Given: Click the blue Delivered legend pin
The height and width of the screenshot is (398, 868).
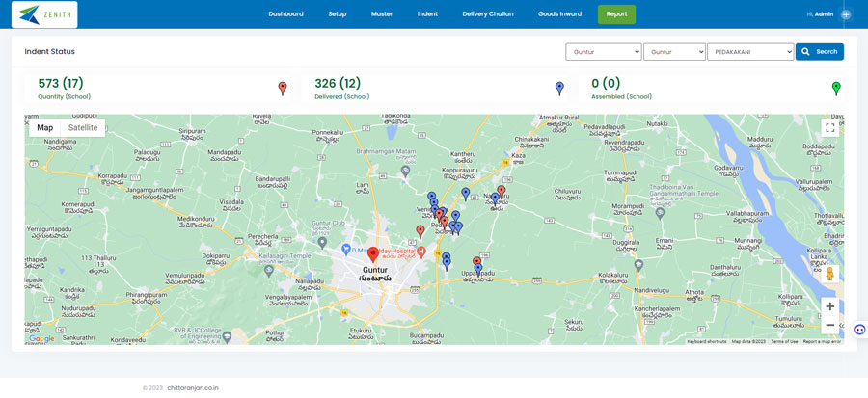Looking at the screenshot, I should [559, 89].
